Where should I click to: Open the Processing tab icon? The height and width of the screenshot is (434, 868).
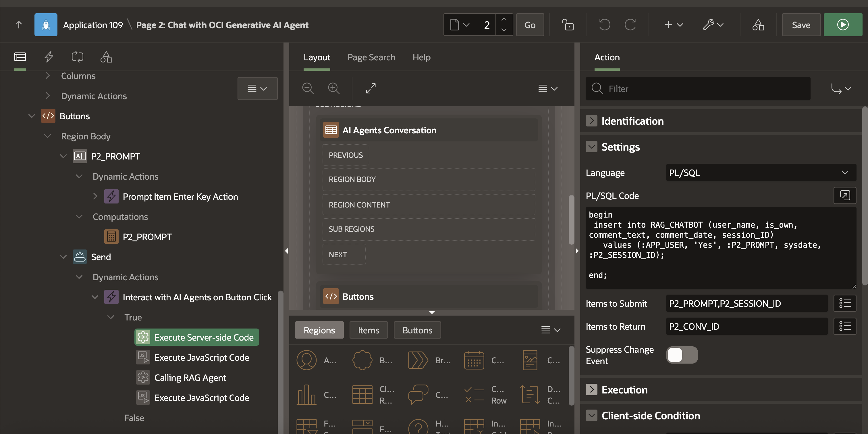(77, 57)
